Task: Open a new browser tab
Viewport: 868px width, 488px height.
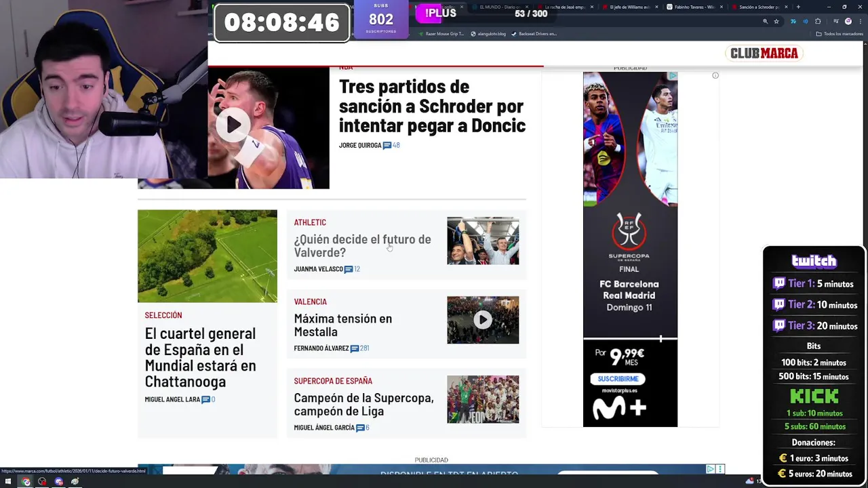Action: click(798, 7)
